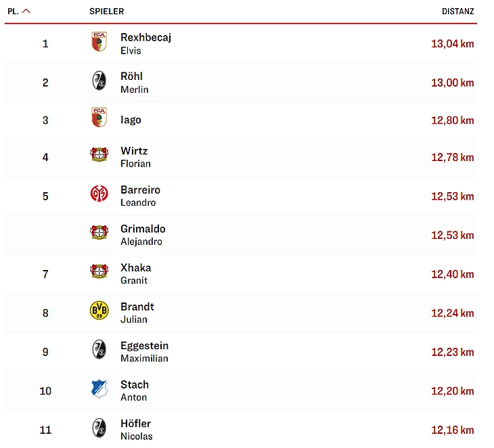494x448 pixels.
Task: Click the SPIELER column header
Action: point(107,12)
